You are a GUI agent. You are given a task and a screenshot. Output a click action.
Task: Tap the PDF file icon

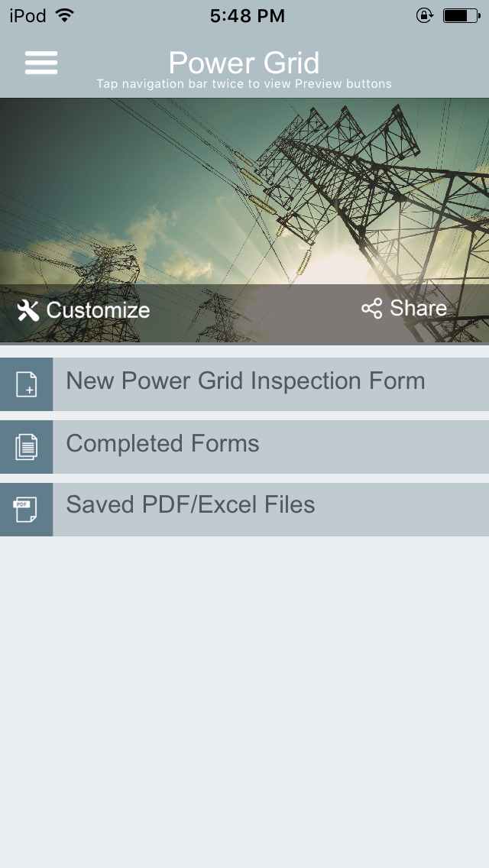click(x=26, y=510)
